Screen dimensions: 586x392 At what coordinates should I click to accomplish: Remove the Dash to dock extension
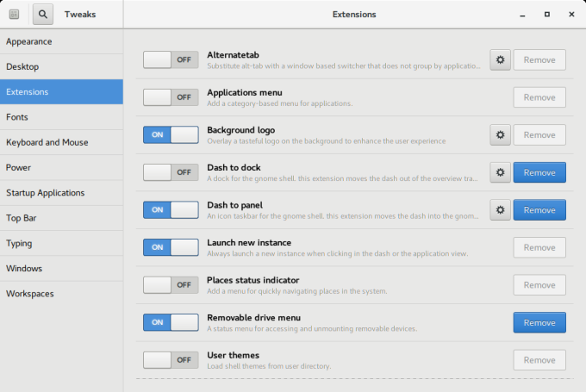pyautogui.click(x=539, y=172)
